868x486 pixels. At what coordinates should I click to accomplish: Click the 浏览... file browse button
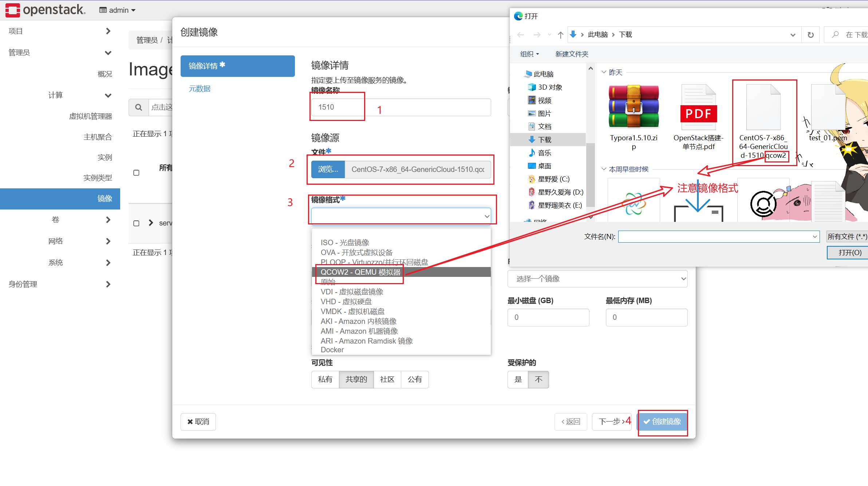pos(328,169)
